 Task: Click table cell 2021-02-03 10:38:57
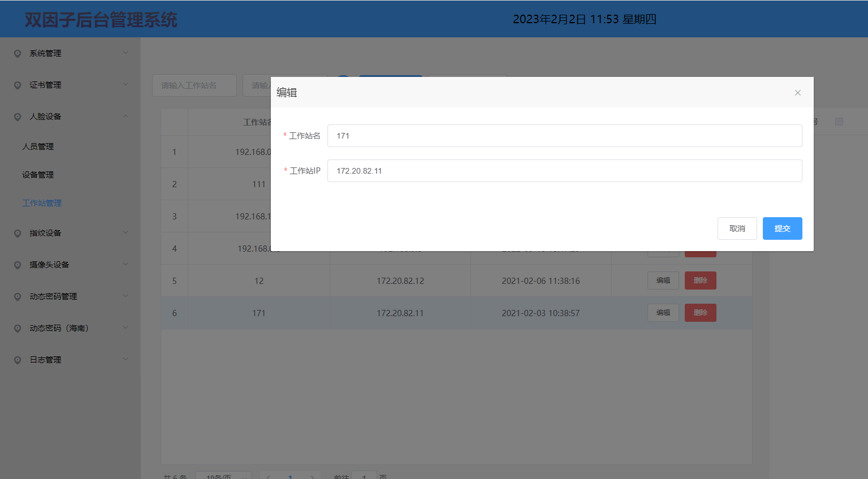click(x=541, y=313)
